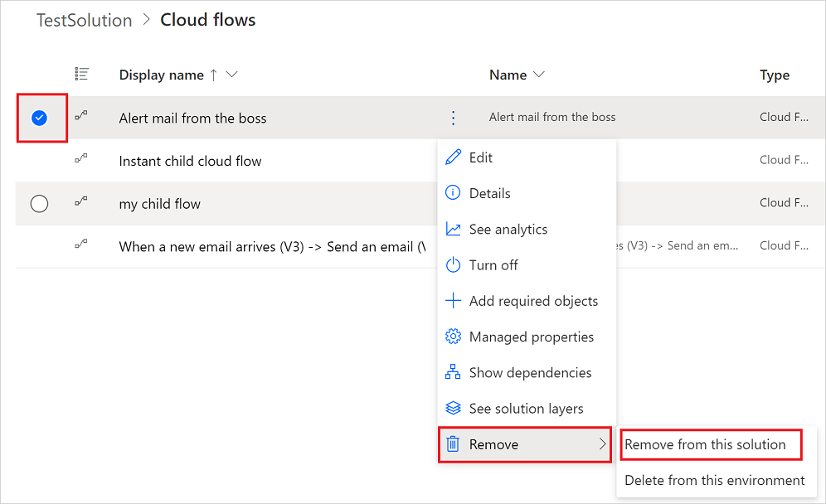Click the See solution layers stacked icon

click(x=453, y=408)
